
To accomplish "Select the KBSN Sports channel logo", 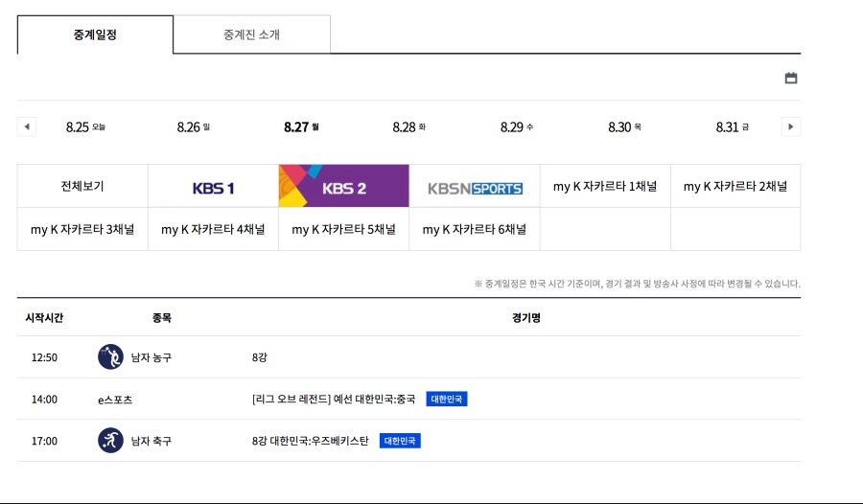I will click(x=475, y=188).
